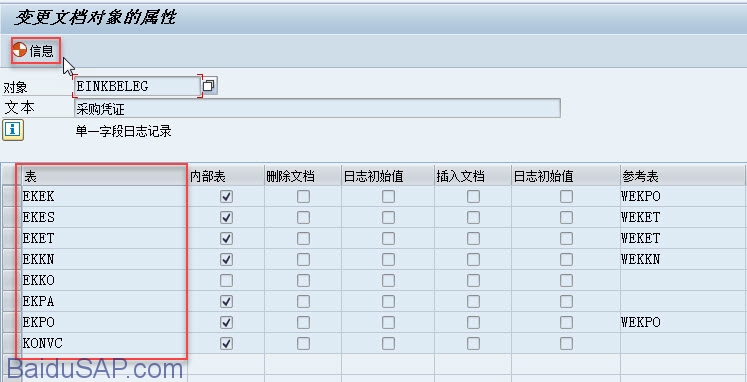The width and height of the screenshot is (747, 382).
Task: Select the row selector for KONVC
Action: coord(11,343)
